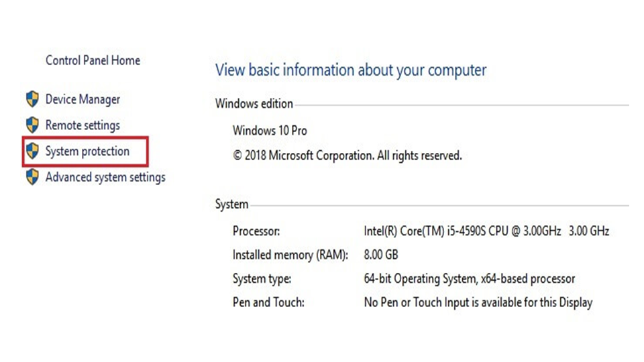The width and height of the screenshot is (644, 362).
Task: Click the Microsoft Corporation copyright line
Action: tap(347, 156)
